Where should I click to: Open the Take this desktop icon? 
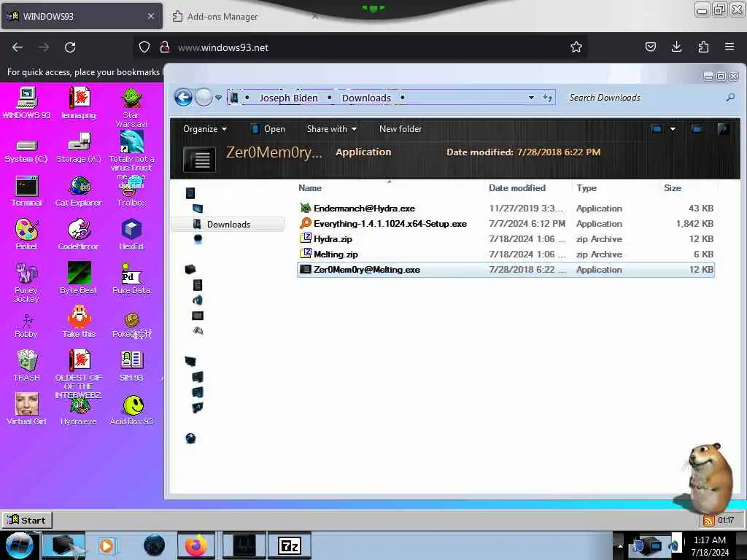(79, 322)
